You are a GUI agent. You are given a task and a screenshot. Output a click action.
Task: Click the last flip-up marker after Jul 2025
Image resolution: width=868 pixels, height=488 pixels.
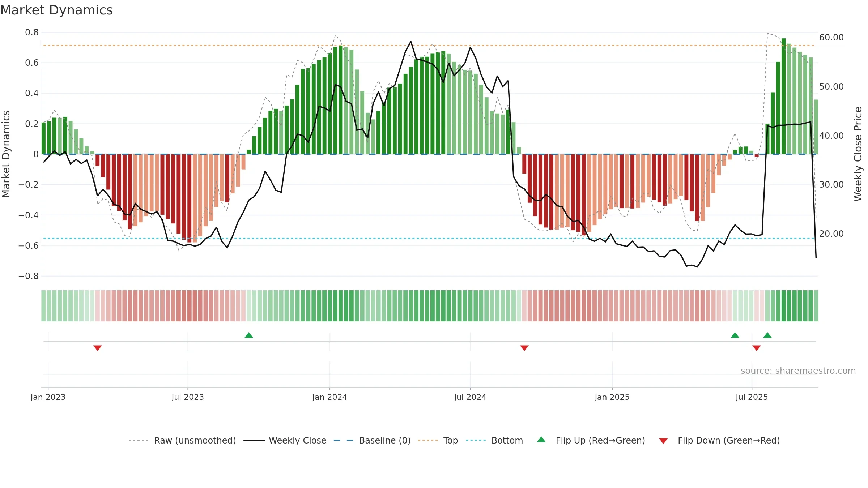click(767, 335)
